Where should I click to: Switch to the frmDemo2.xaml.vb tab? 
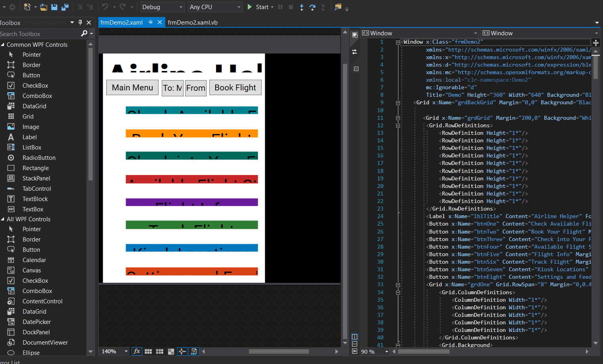(x=192, y=23)
